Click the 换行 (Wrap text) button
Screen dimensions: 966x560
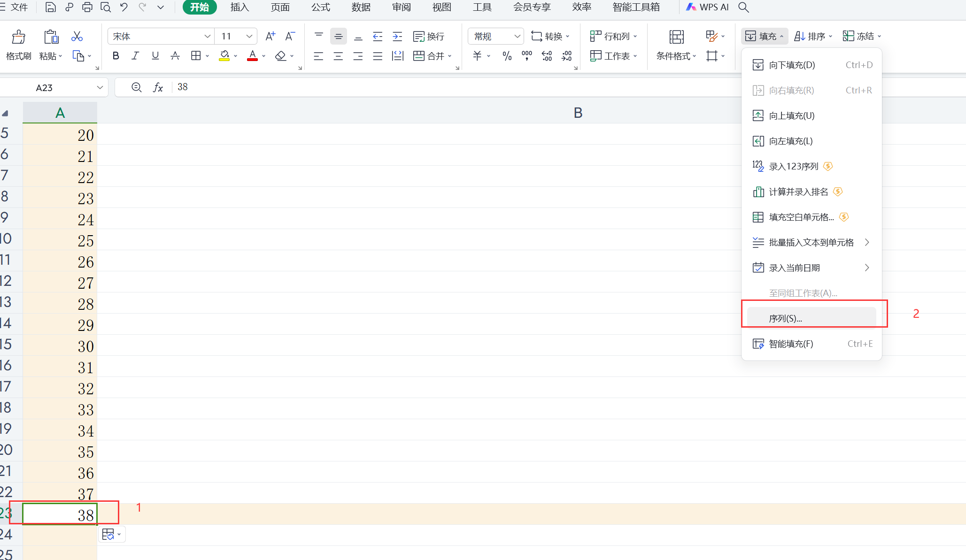click(x=429, y=36)
